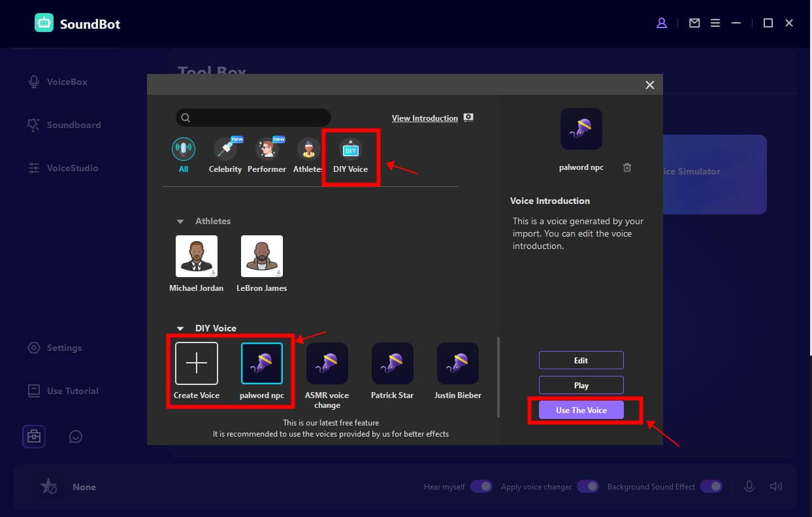Delete the palword npc voice via trash icon
Screen dimensions: 812x517
pyautogui.click(x=626, y=167)
